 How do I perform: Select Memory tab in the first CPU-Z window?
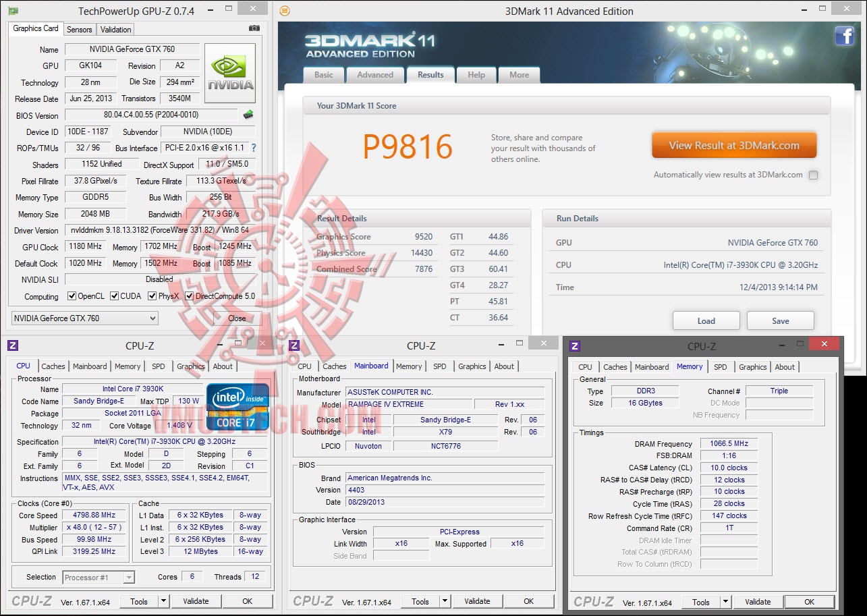click(x=128, y=366)
